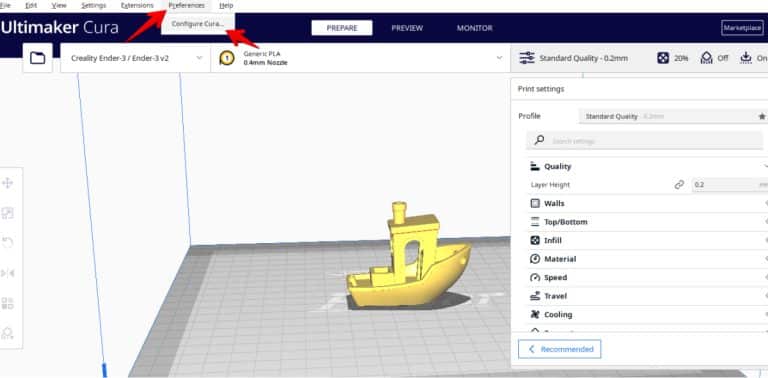Click the Recommended button

pos(559,349)
